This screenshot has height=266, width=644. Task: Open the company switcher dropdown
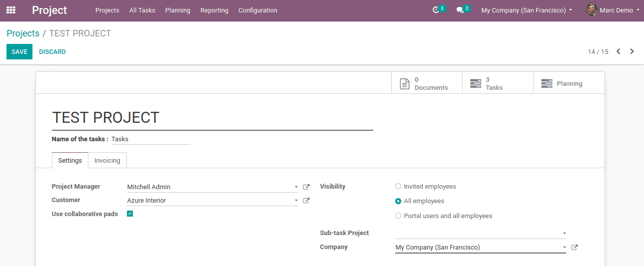tap(527, 10)
